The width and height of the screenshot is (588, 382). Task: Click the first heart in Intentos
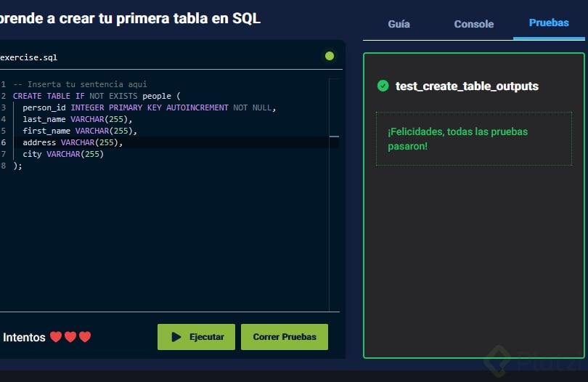pos(56,337)
